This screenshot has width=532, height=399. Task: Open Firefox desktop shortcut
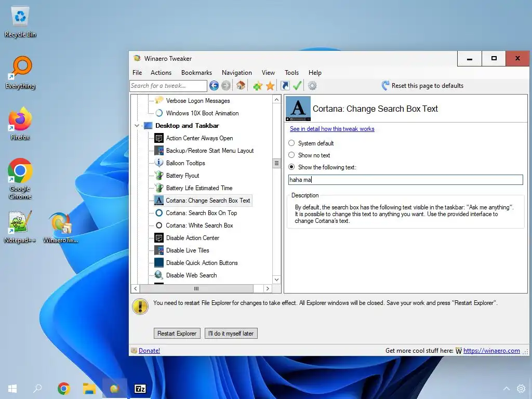[x=20, y=124]
